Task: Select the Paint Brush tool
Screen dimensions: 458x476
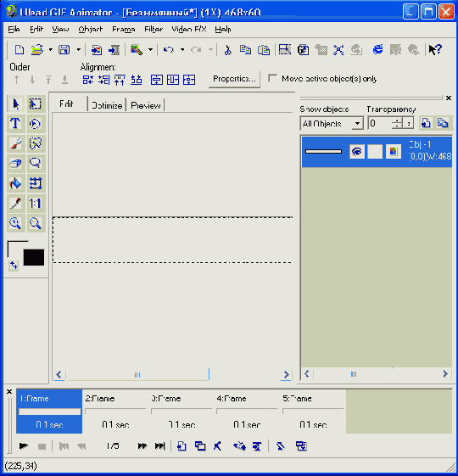Action: click(x=15, y=143)
